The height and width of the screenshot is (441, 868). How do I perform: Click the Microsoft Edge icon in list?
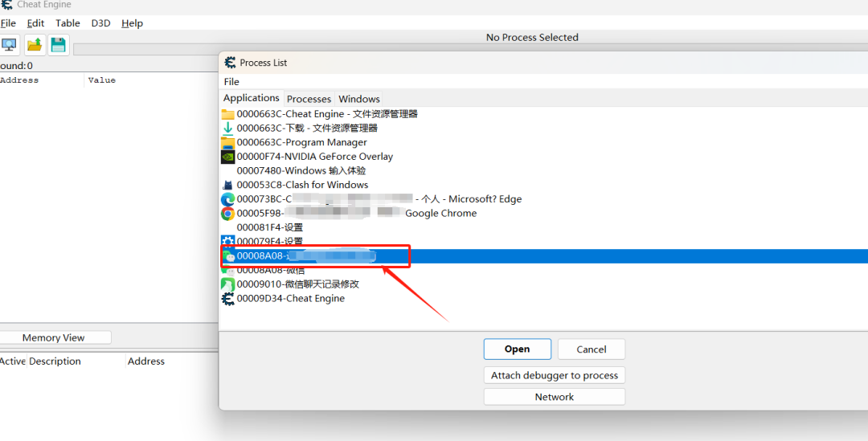tap(227, 199)
